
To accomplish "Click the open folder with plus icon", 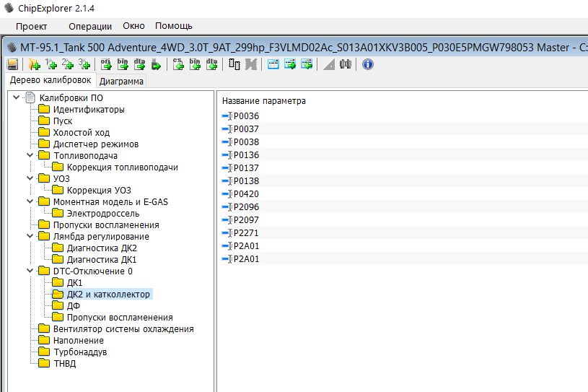I will [33, 64].
